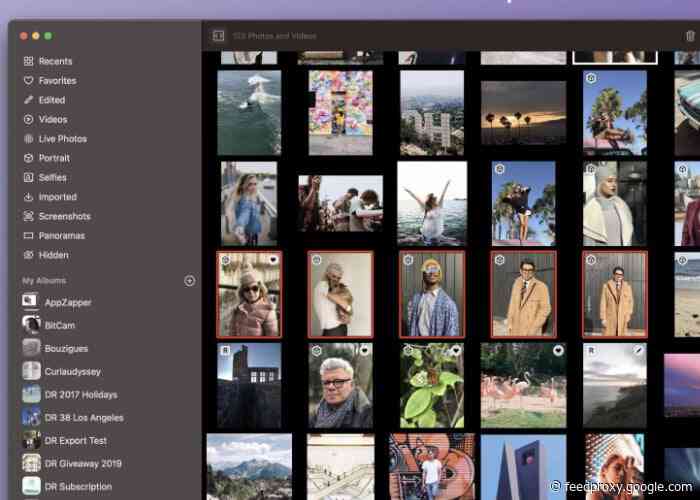Click the My Albums section header

(x=44, y=281)
